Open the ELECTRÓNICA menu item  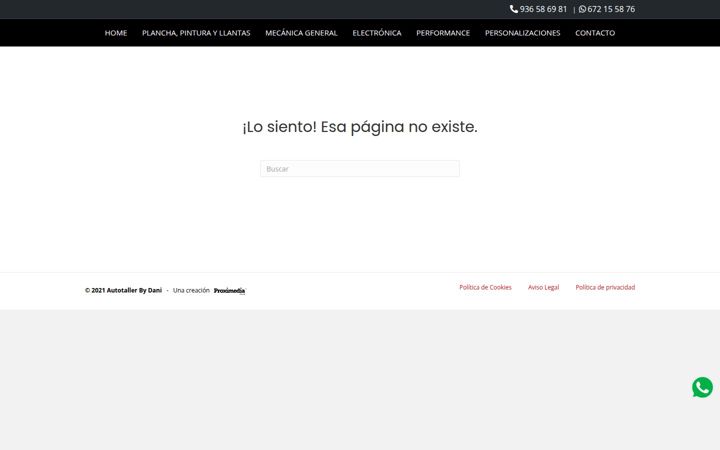pos(377,33)
